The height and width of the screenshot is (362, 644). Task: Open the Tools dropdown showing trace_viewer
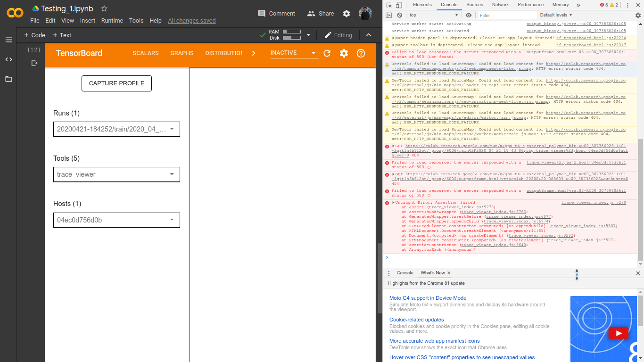(116, 174)
